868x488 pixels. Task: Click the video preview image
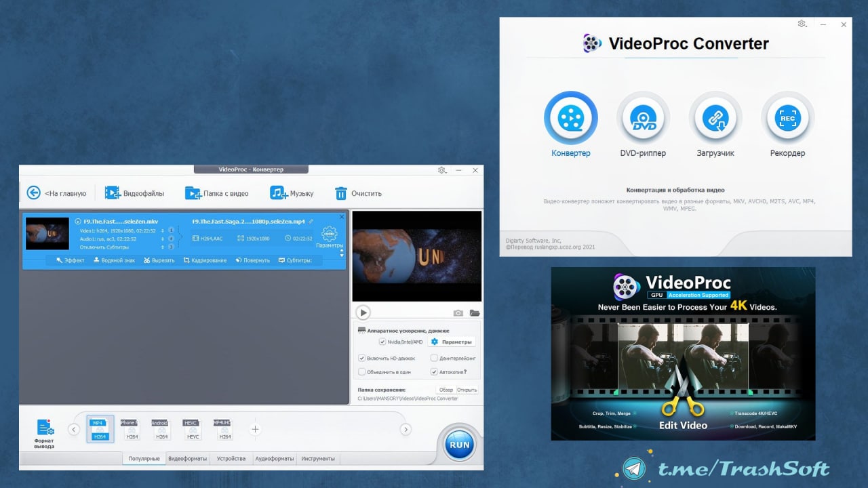point(417,256)
